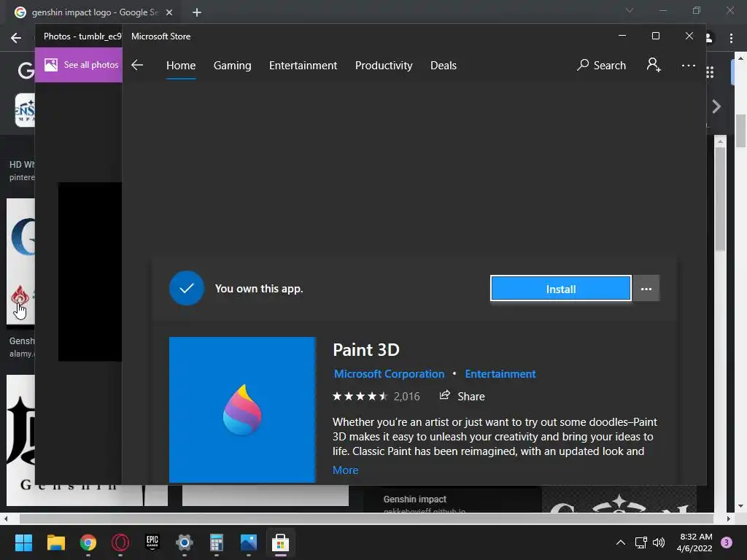Viewport: 747px width, 560px height.
Task: Open the Deals tab
Action: click(443, 65)
